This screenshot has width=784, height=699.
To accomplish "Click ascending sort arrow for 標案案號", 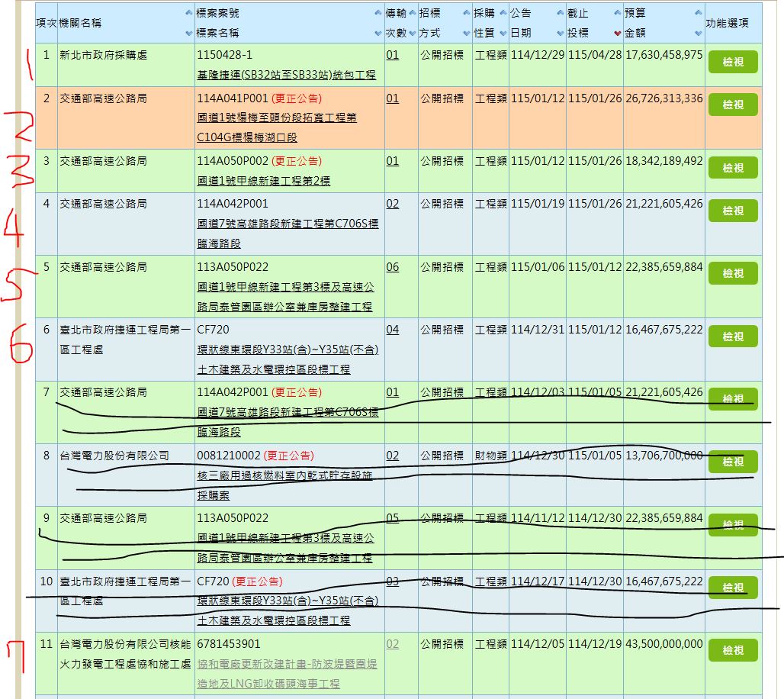I will (378, 14).
